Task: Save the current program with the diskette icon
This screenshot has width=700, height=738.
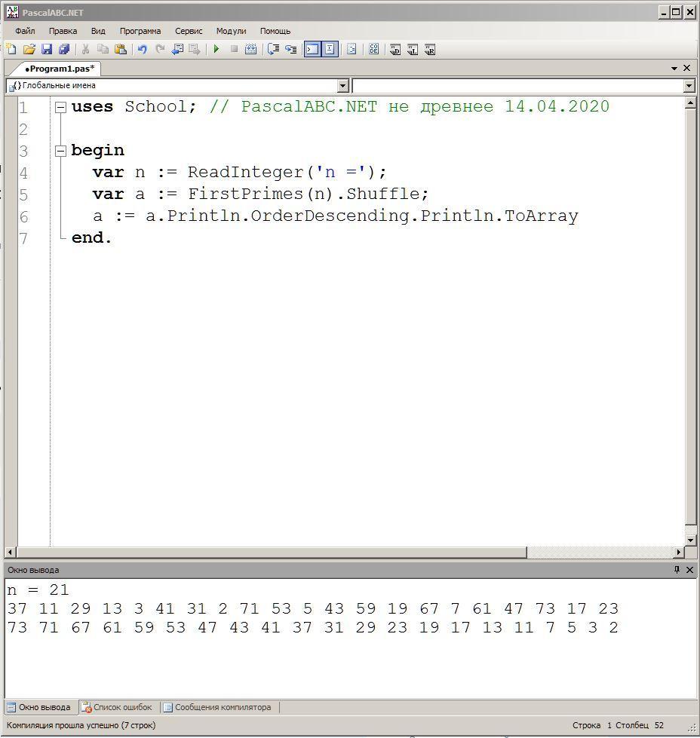Action: [47, 49]
